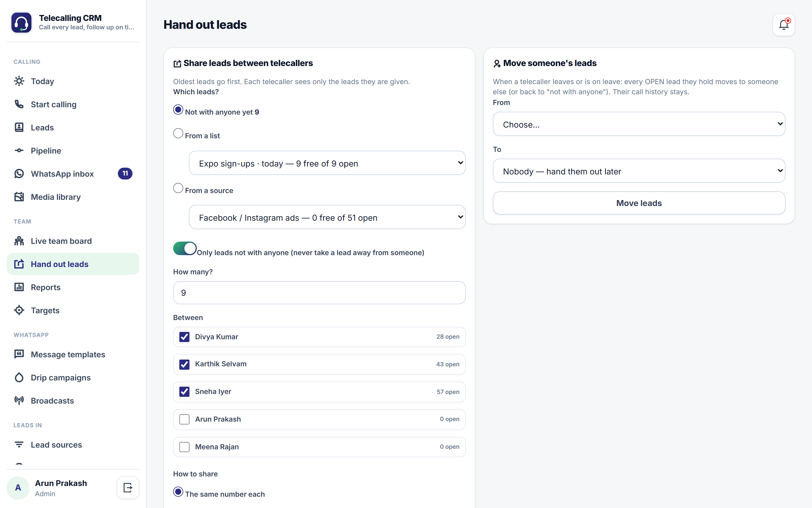Image resolution: width=812 pixels, height=508 pixels.
Task: Select the 'From a list' radio
Action: (178, 133)
